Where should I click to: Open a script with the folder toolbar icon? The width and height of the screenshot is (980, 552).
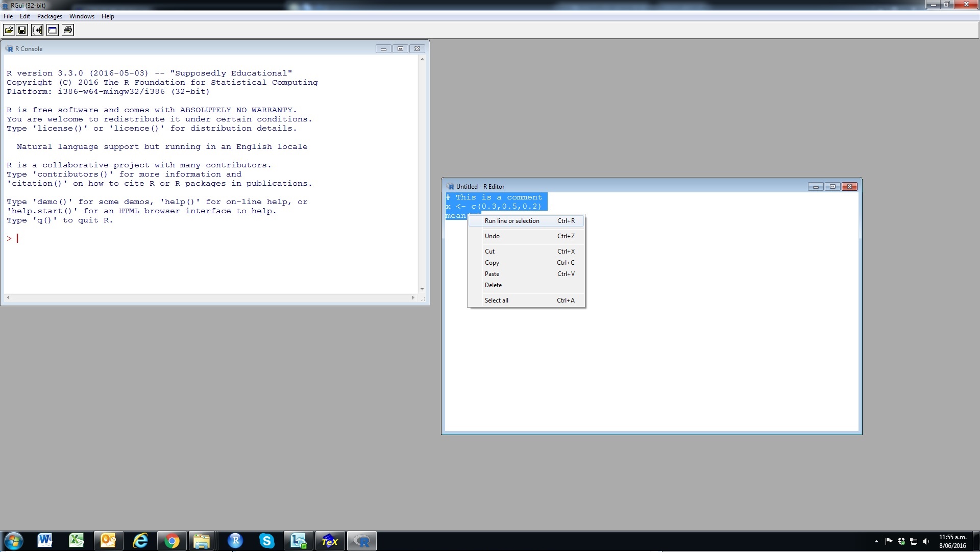(x=9, y=30)
